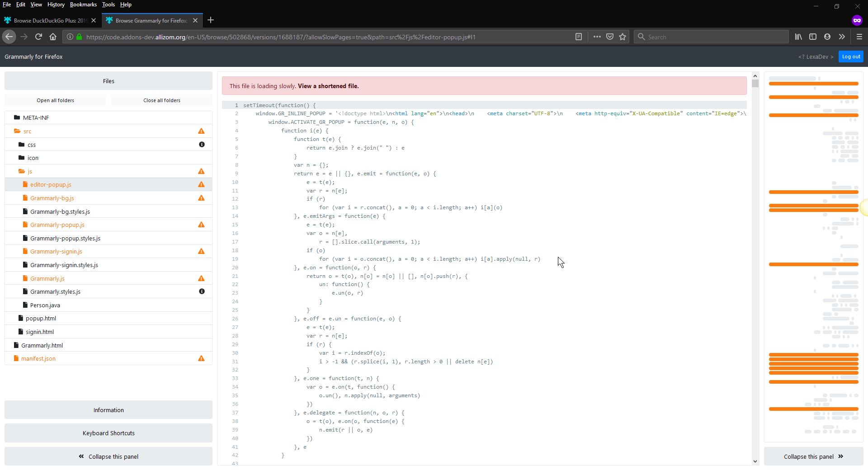Click warning icon beside editor-popup.js
868x470 pixels.
(201, 184)
